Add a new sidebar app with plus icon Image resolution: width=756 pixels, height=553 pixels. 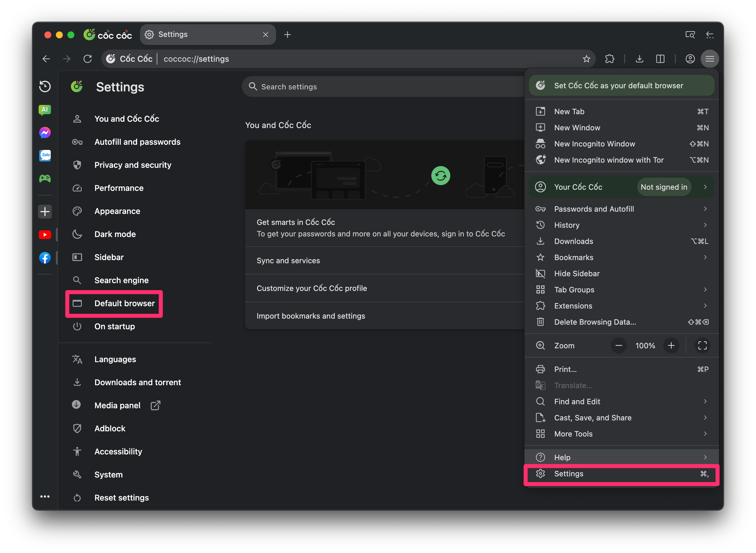click(45, 212)
